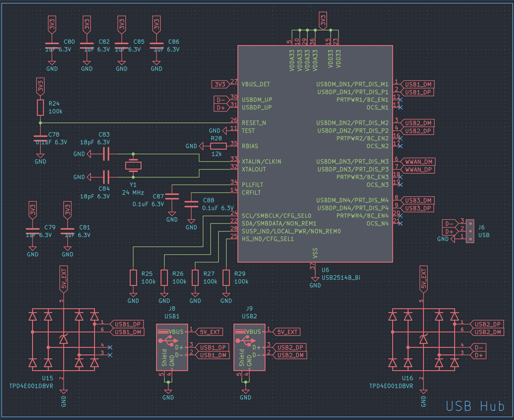Viewport: 514px width, 420px height.
Task: Click capacitor C88 0.1uF symbol
Action: [191, 204]
